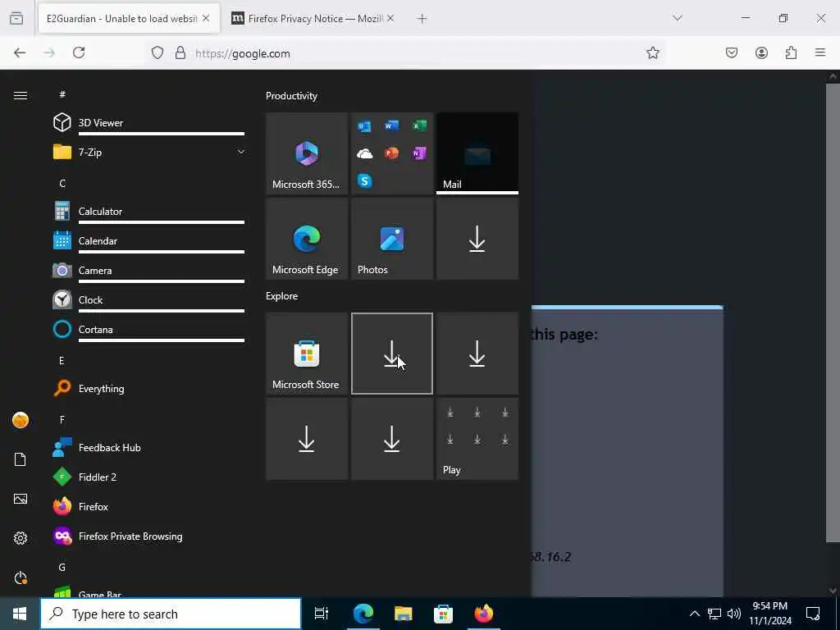Bookmark this page with the star

[652, 52]
